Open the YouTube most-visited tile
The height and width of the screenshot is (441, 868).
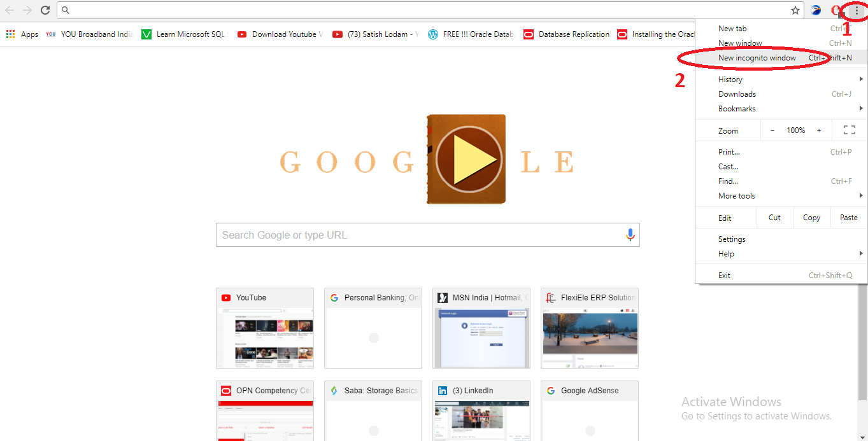click(265, 328)
